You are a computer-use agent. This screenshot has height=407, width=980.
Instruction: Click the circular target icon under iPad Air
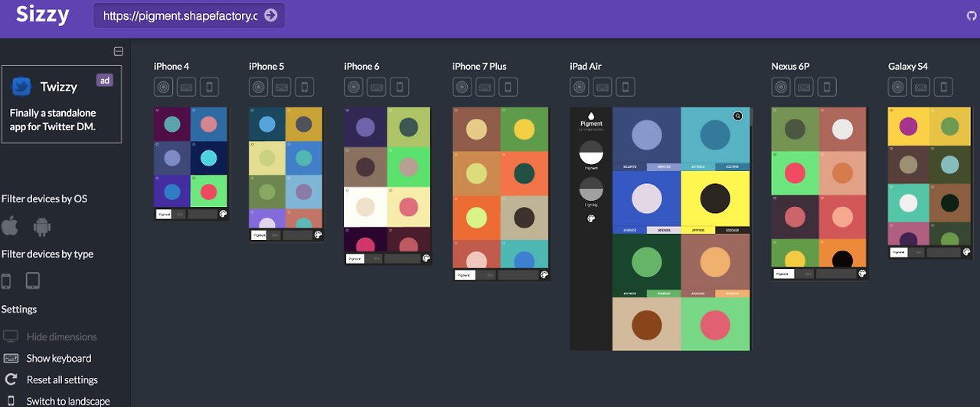580,87
